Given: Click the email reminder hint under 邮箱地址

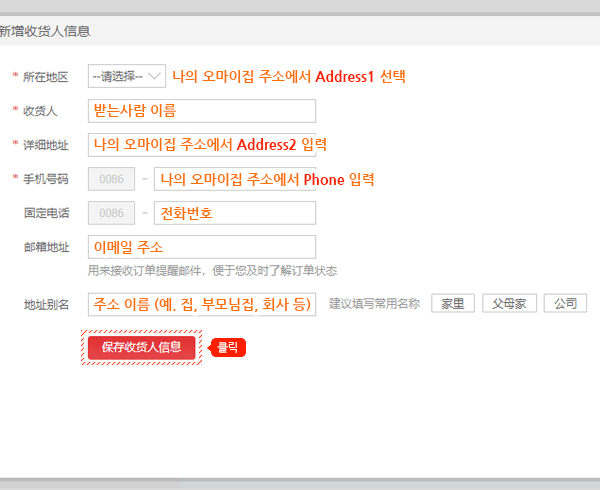Looking at the screenshot, I should 211,270.
